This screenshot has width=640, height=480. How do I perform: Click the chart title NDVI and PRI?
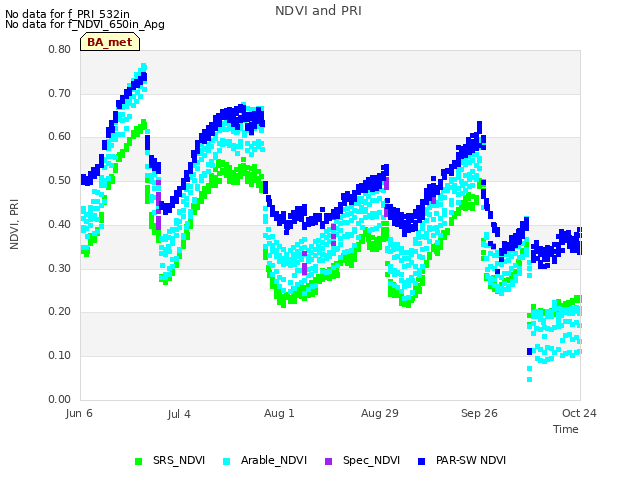point(318,11)
